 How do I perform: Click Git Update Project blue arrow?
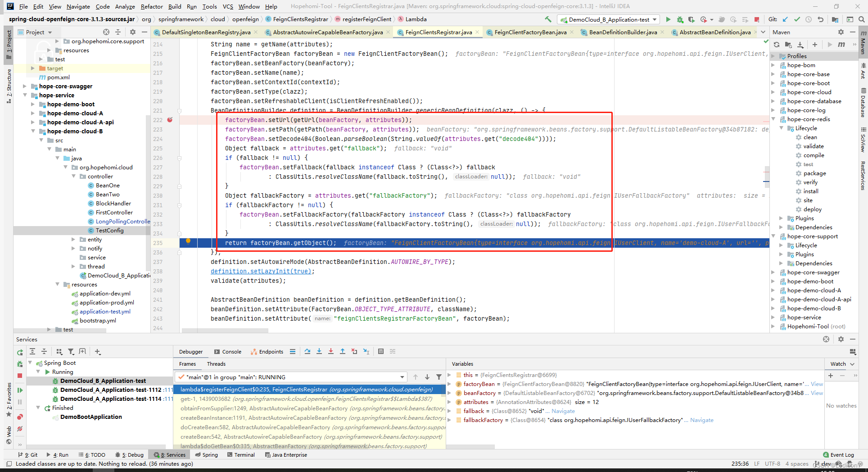(785, 19)
